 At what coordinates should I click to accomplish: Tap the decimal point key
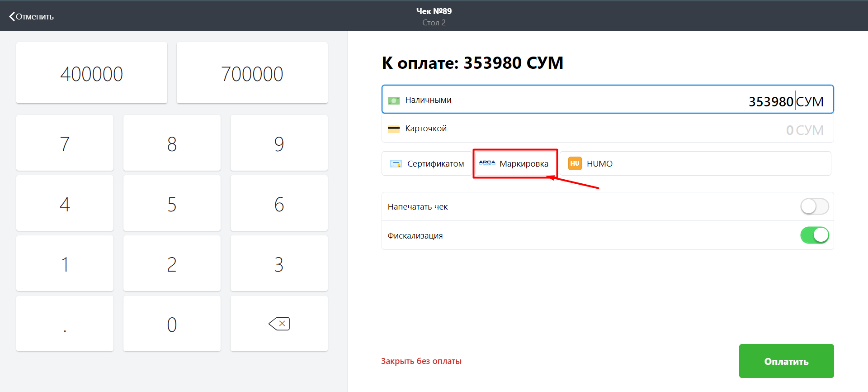(x=65, y=324)
